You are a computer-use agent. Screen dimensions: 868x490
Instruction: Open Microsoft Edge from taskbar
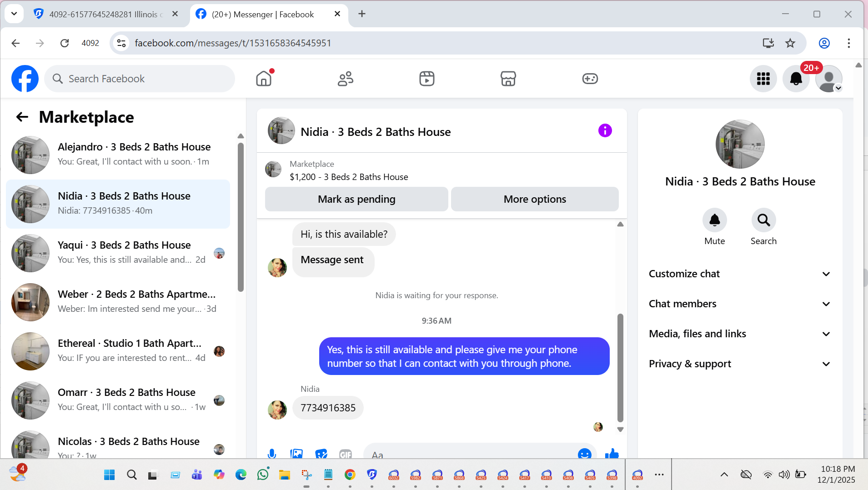point(241,475)
